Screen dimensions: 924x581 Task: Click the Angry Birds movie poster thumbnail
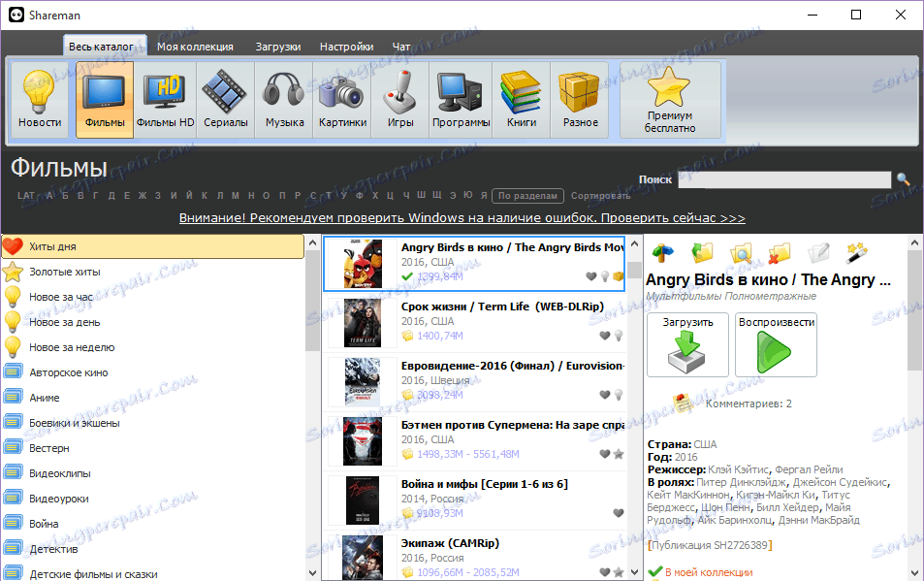pyautogui.click(x=363, y=264)
